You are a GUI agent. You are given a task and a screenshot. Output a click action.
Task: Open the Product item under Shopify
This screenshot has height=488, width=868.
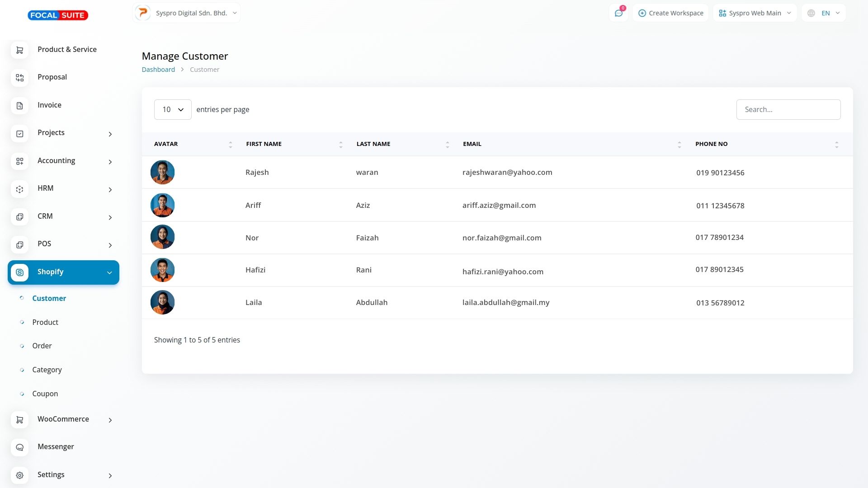45,323
